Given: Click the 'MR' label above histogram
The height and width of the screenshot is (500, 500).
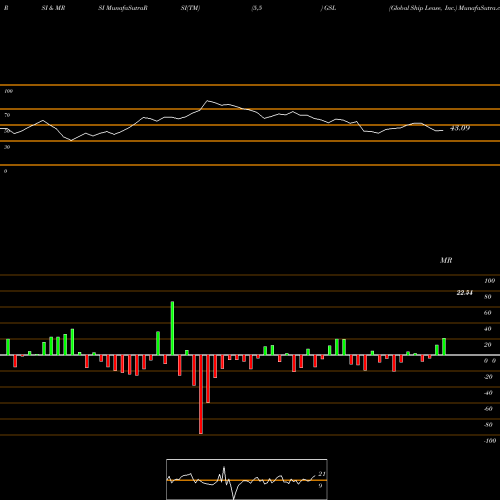Looking at the screenshot, I should 446,261.
